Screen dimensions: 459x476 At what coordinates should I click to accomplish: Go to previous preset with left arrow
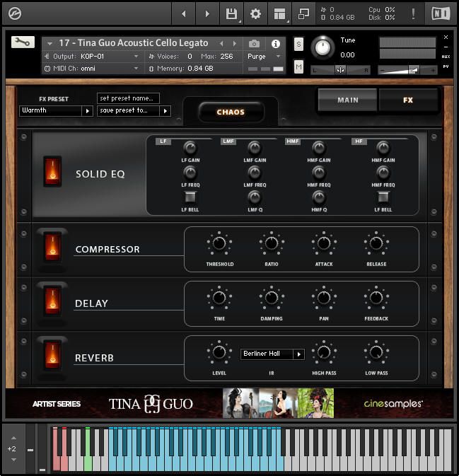(x=183, y=13)
